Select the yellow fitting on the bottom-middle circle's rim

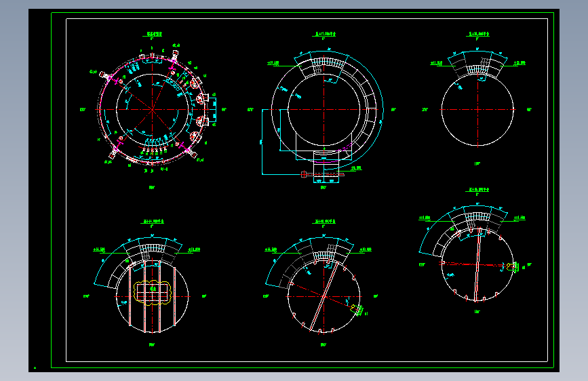(x=356, y=309)
